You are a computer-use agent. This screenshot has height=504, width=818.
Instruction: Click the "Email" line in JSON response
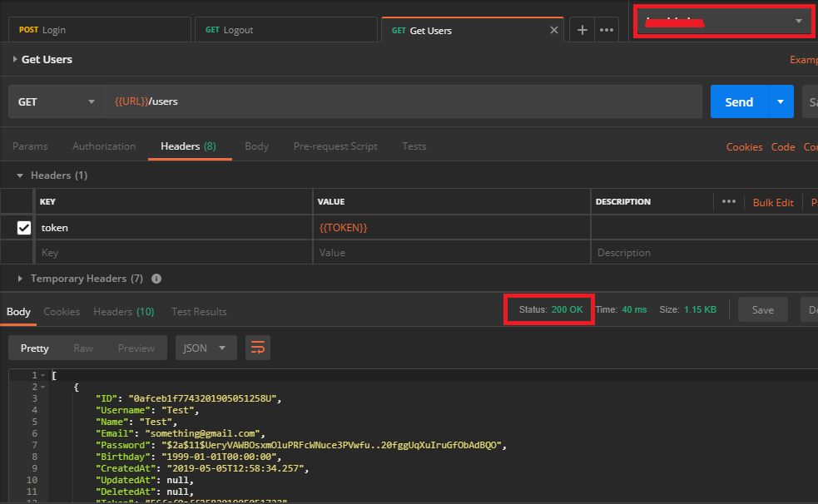[181, 433]
